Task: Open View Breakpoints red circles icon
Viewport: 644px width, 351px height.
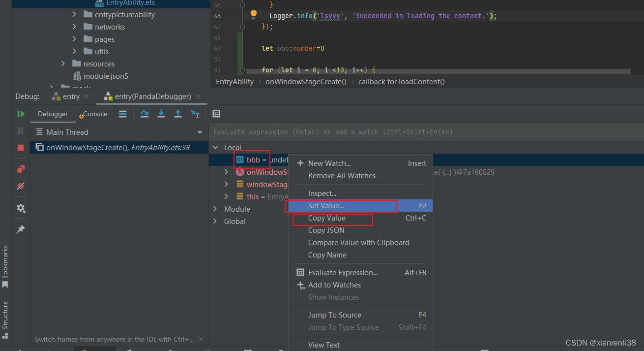Action: [21, 169]
